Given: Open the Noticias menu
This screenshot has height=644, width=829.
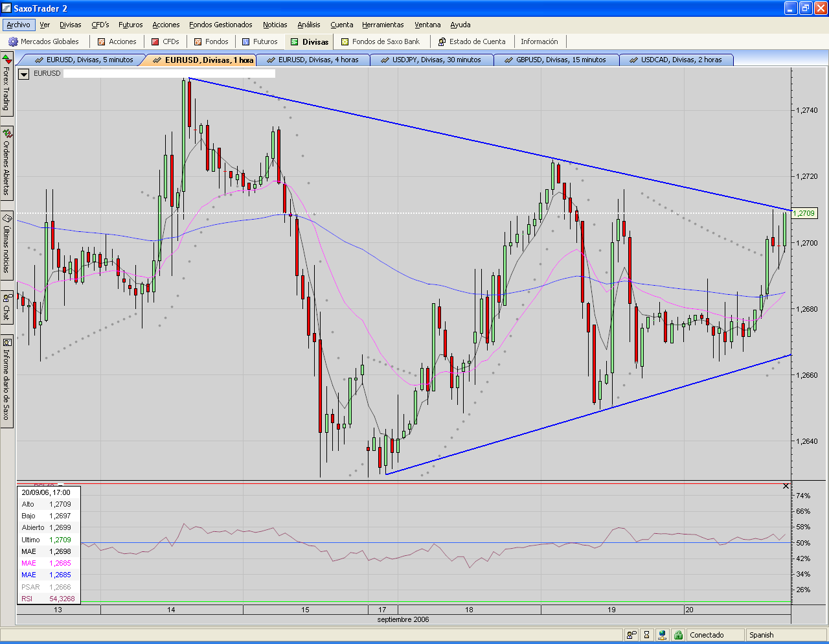Looking at the screenshot, I should pos(275,25).
